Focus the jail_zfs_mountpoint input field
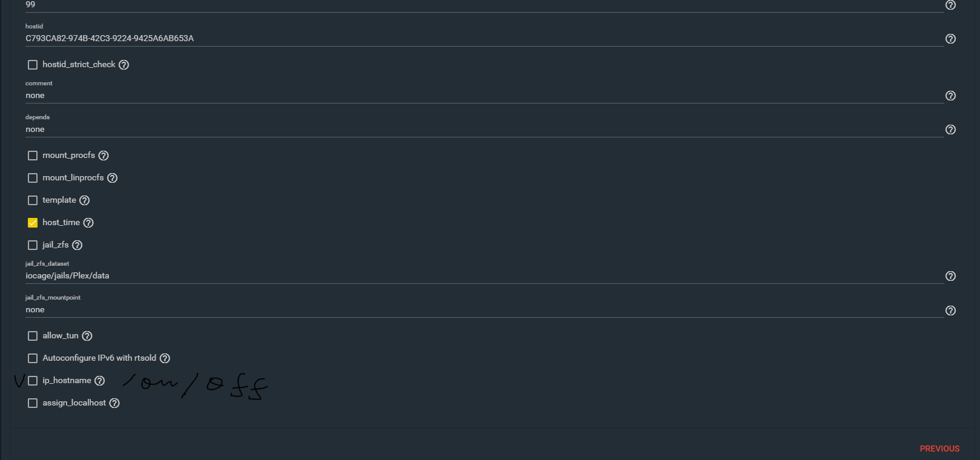 point(484,309)
